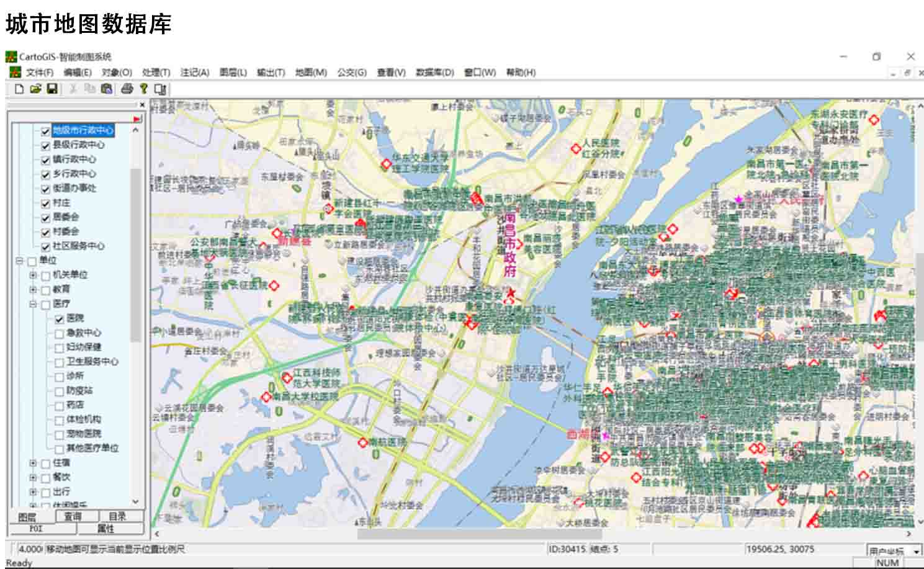This screenshot has width=924, height=569.
Task: Collapse the 医疗 tree node
Action: pos(33,304)
